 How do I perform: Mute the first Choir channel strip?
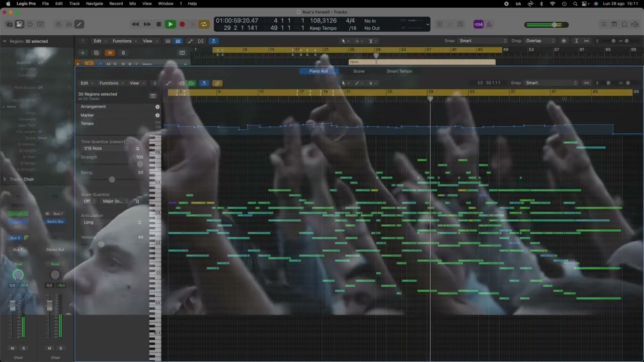click(13, 348)
